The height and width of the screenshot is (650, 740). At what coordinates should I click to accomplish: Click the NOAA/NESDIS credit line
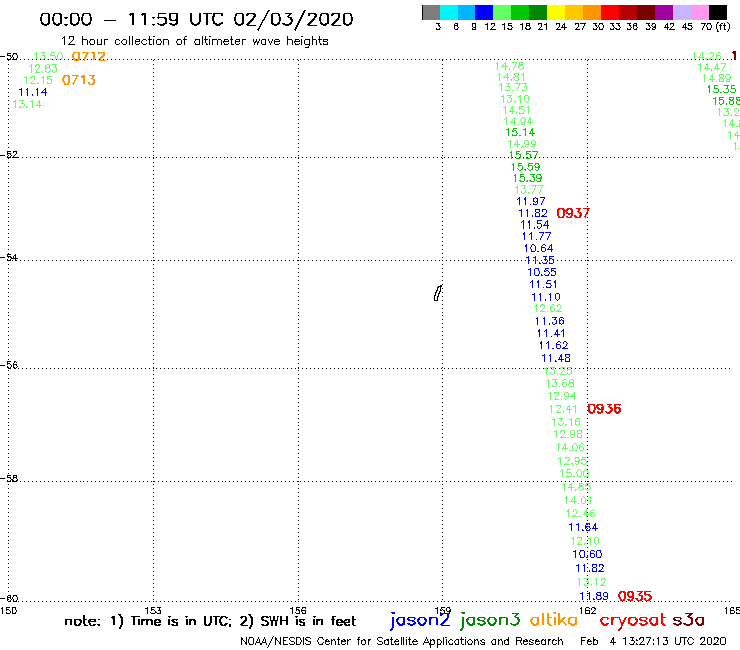pos(402,642)
